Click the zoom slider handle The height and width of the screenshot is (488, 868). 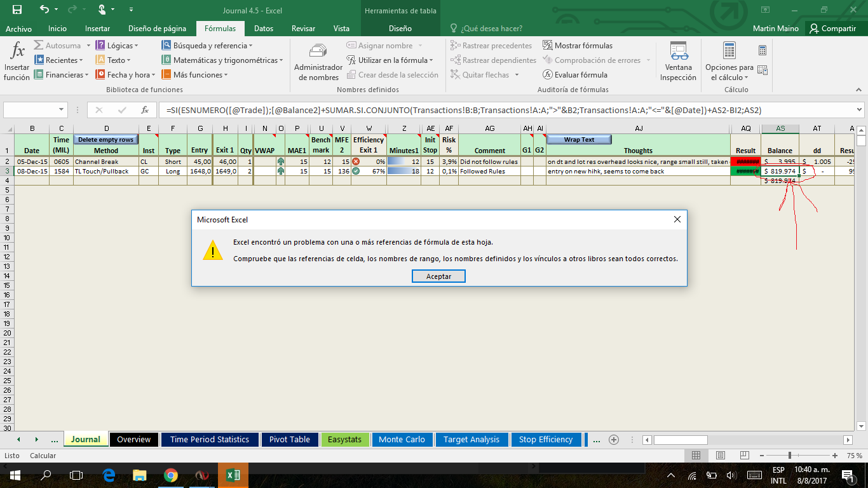click(790, 456)
